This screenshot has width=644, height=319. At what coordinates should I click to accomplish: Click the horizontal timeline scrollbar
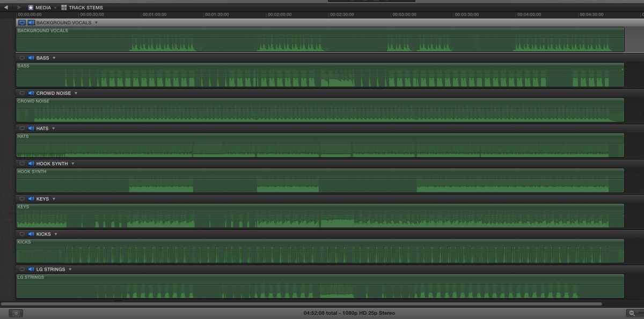tap(301, 304)
